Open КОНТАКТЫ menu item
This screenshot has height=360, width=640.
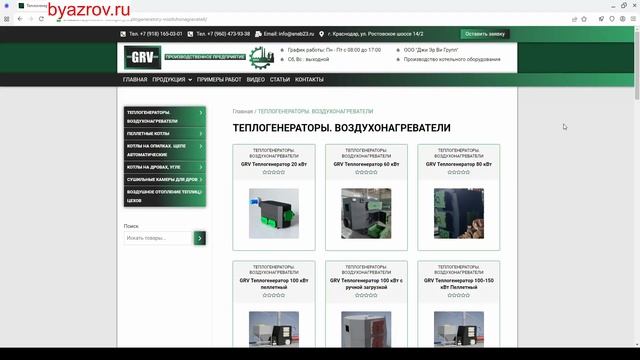[309, 80]
